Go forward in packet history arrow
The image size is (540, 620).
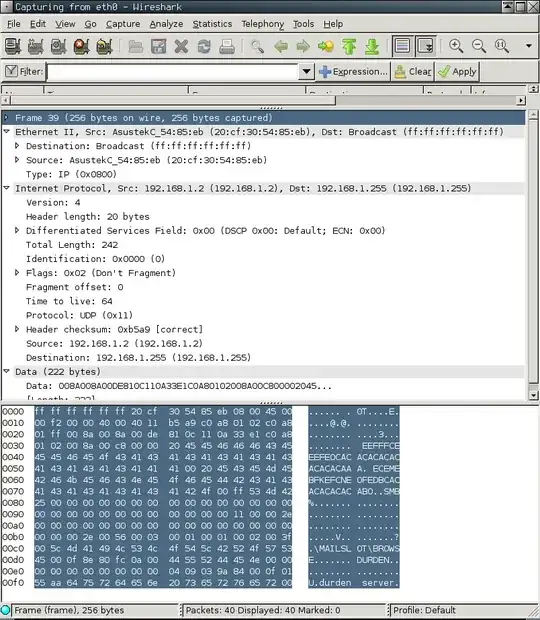303,46
